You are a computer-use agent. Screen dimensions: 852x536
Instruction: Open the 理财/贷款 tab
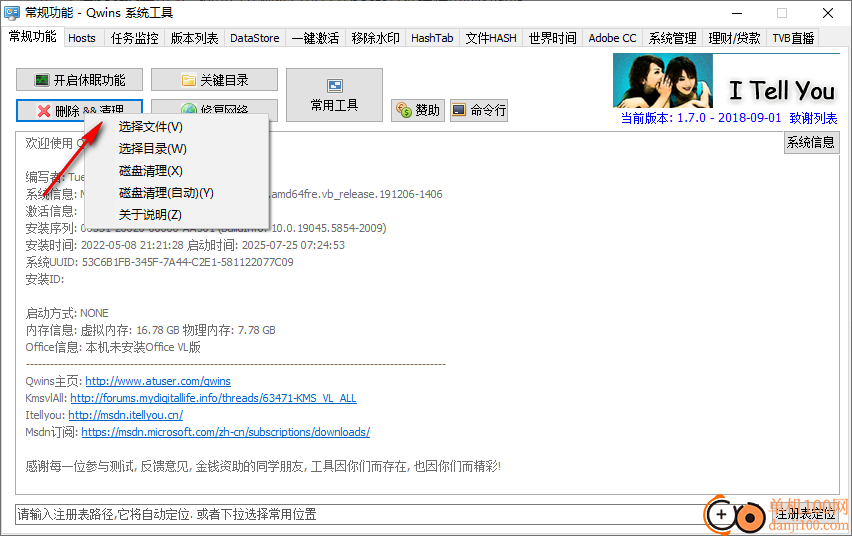click(x=734, y=38)
